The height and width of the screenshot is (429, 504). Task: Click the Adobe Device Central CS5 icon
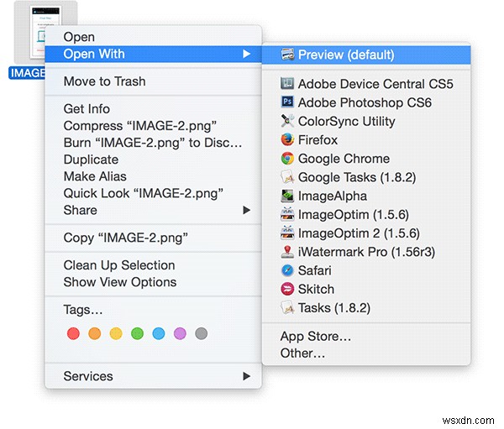tap(287, 84)
